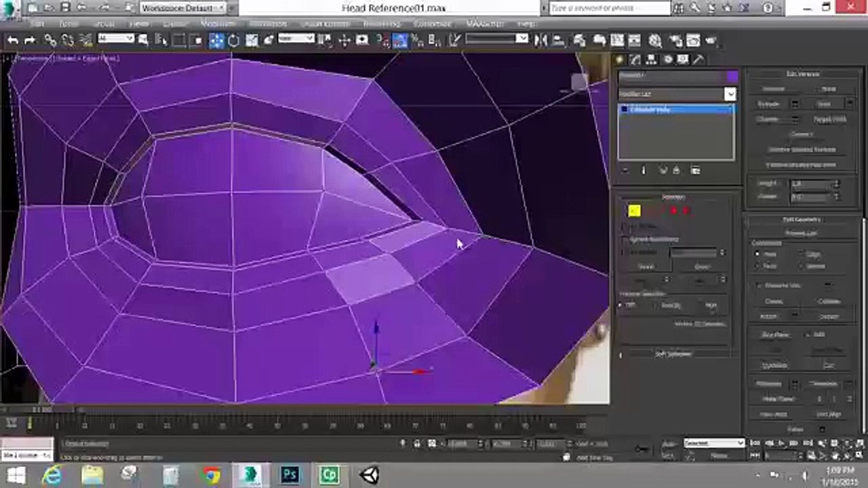This screenshot has height=488, width=868.
Task: Open the Modifier List dropdown arrow
Action: (x=730, y=94)
